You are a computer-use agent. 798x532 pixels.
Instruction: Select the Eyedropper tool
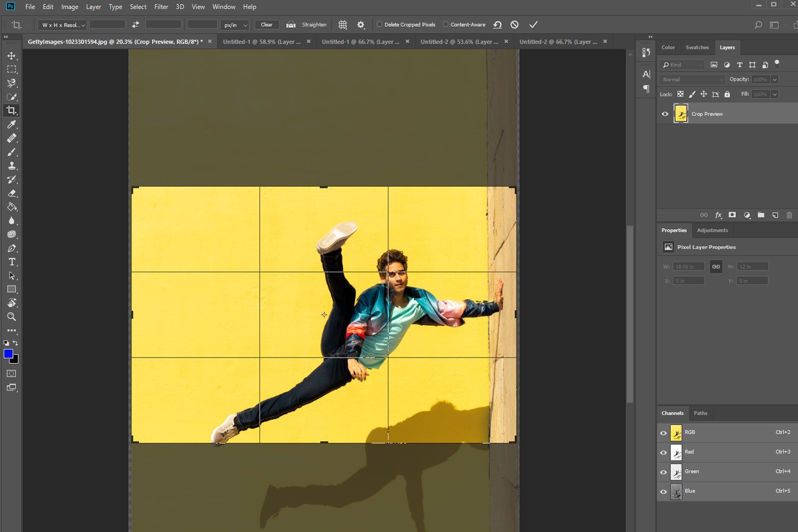(11, 124)
